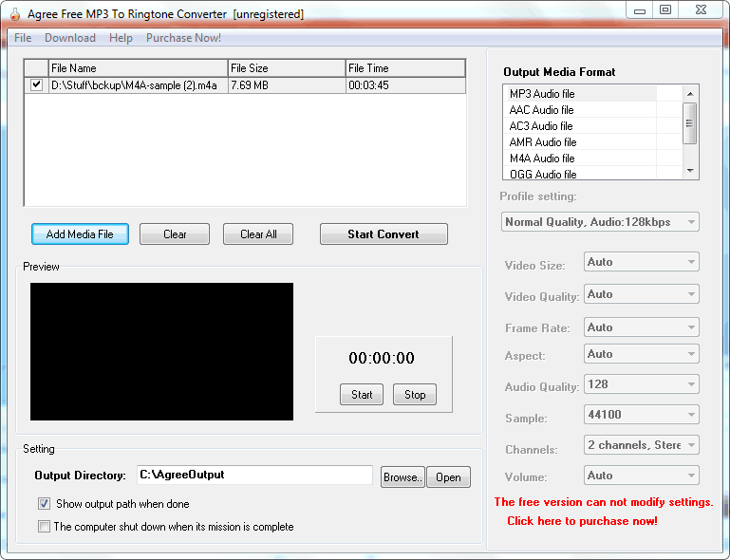Viewport: 730px width, 560px height.
Task: Open the Download menu
Action: pyautogui.click(x=70, y=38)
